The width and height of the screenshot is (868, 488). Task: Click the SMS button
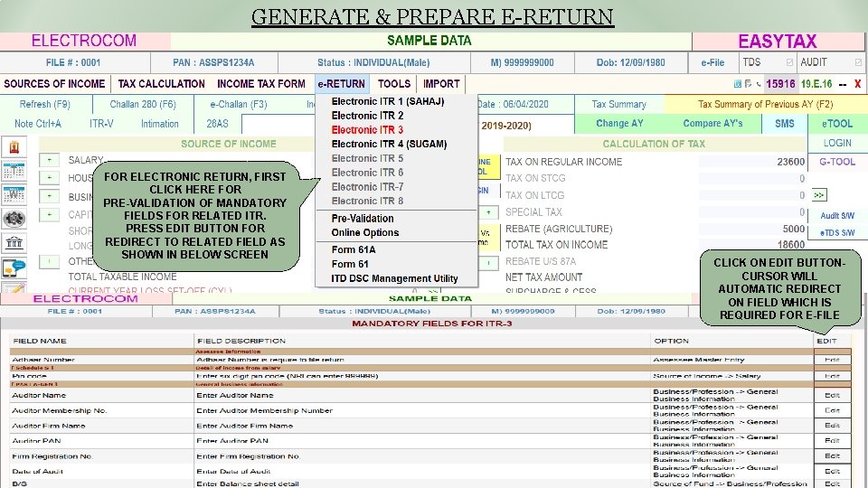point(785,124)
